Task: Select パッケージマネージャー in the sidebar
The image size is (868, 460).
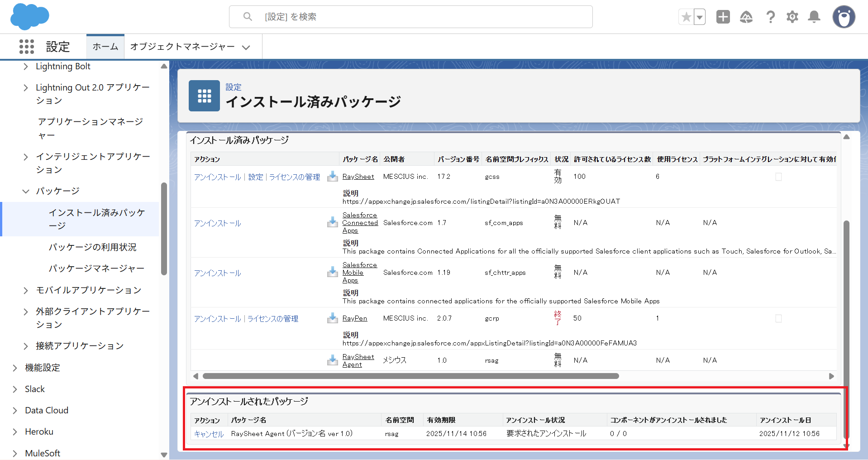Action: (x=96, y=268)
